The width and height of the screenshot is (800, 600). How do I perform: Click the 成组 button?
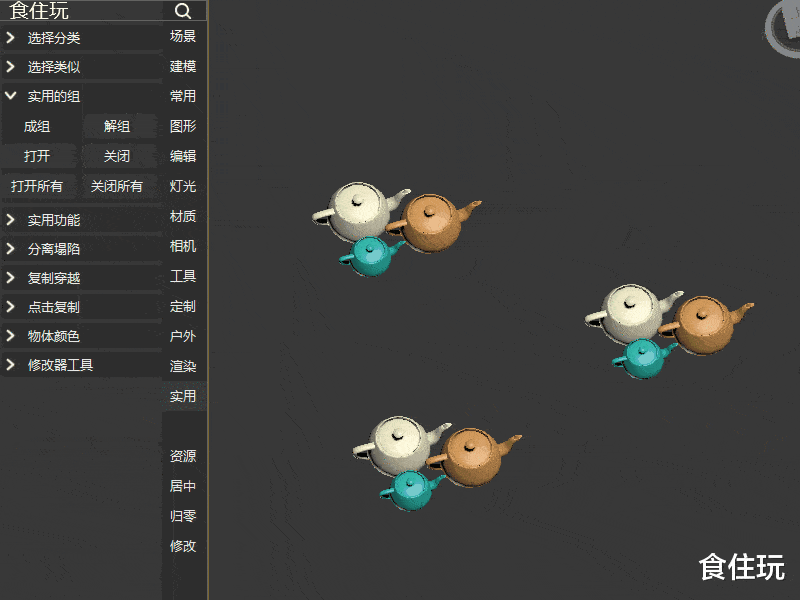point(37,127)
